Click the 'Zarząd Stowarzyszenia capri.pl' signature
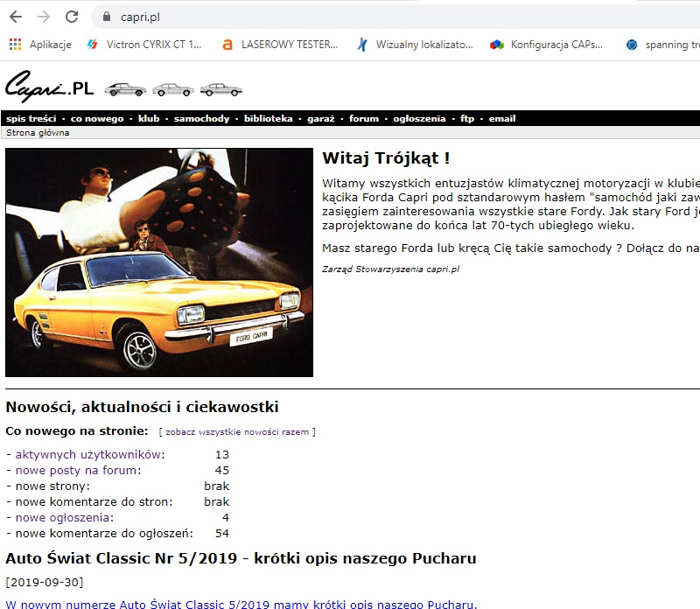 coord(390,269)
